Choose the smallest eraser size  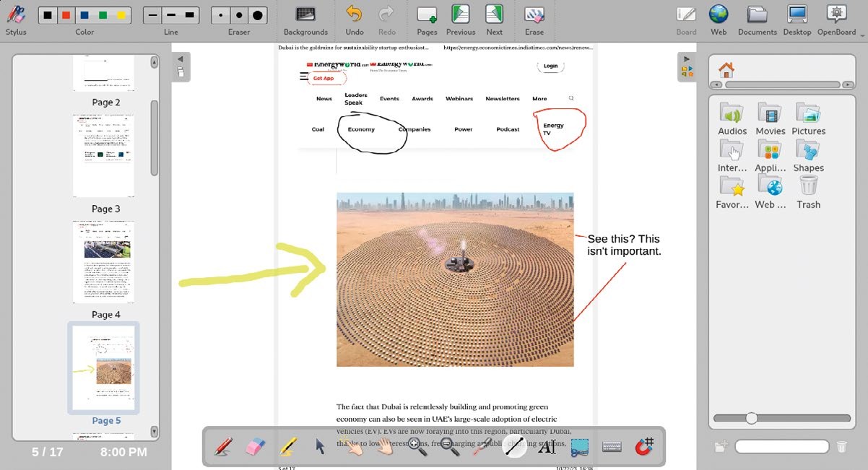(221, 15)
